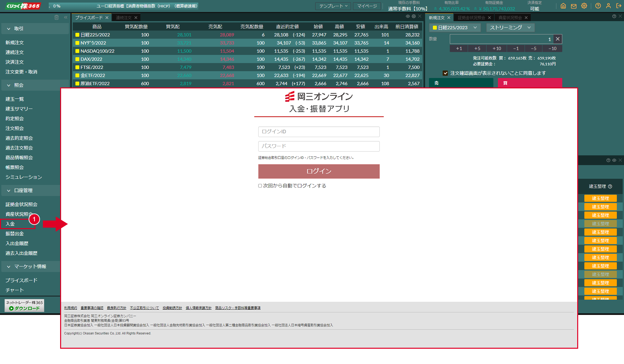This screenshot has width=624, height=364.
Task: Open the help question mark in header
Action: click(598, 6)
